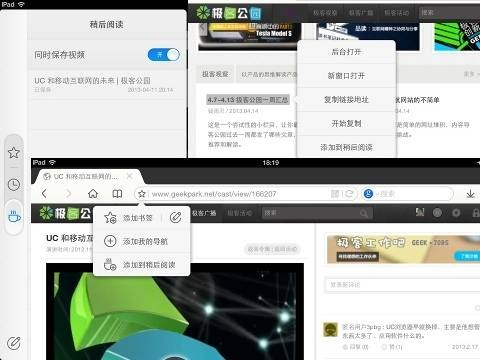Open the Tesla Model S banner
Viewport: 480px width, 360px height.
click(x=249, y=36)
